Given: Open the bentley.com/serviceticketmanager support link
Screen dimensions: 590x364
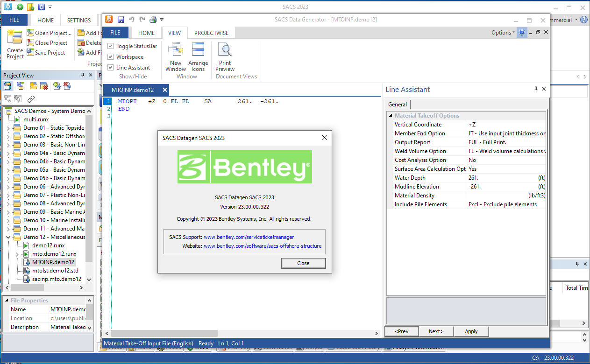Looking at the screenshot, I should [x=249, y=237].
